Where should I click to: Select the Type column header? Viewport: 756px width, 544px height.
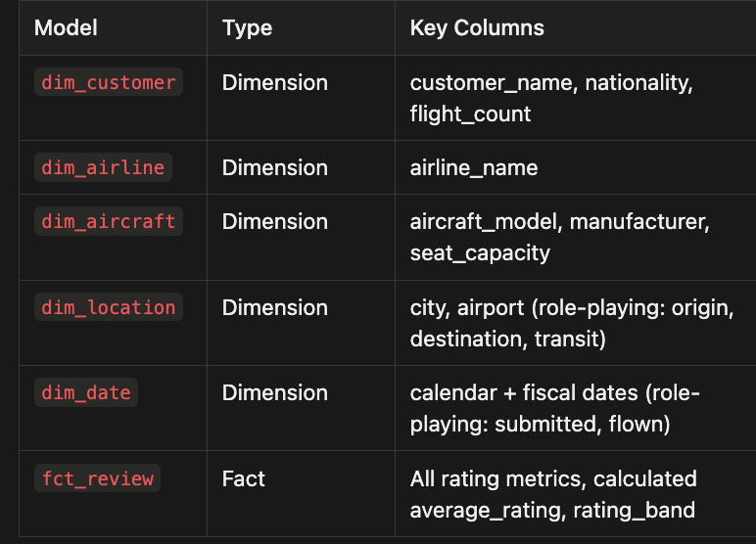(x=248, y=27)
